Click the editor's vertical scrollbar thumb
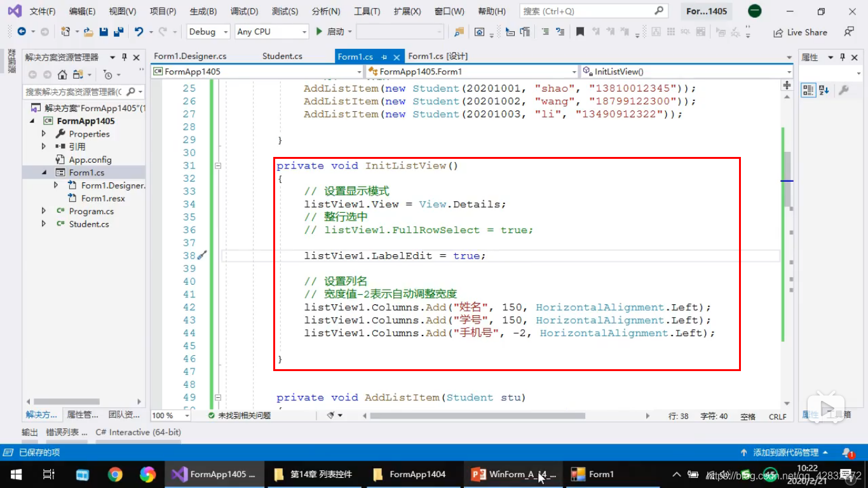Viewport: 868px width, 488px height. tap(787, 180)
